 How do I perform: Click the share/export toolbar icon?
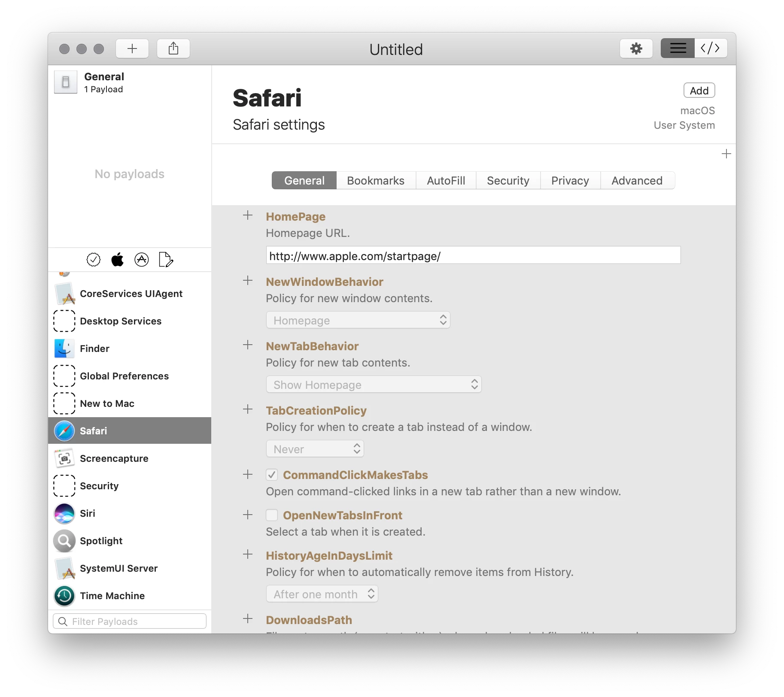click(x=173, y=48)
